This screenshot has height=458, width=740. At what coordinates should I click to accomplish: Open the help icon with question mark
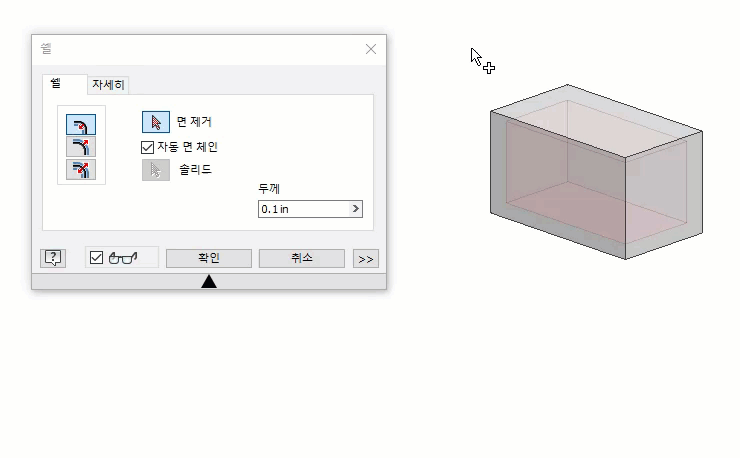click(x=53, y=258)
